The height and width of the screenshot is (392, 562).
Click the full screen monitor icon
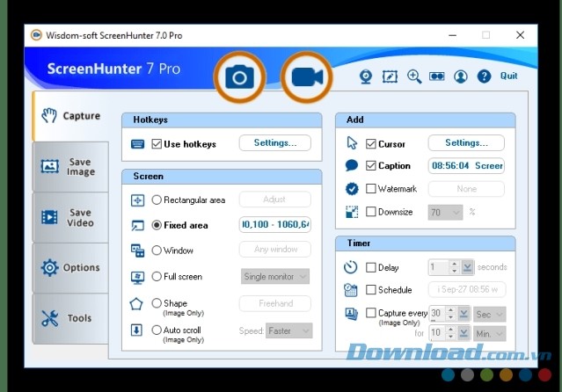coord(137,278)
